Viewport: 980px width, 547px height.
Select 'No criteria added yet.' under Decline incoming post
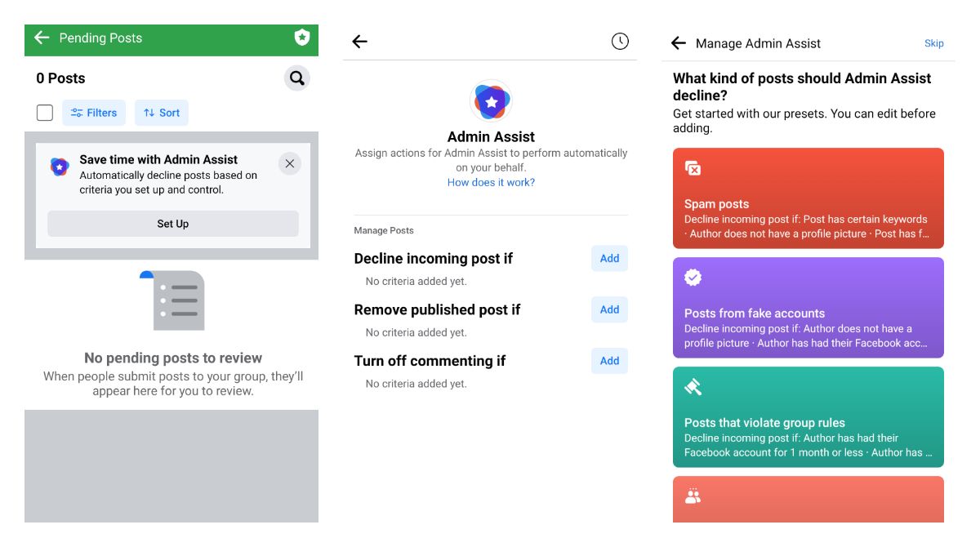(x=416, y=282)
